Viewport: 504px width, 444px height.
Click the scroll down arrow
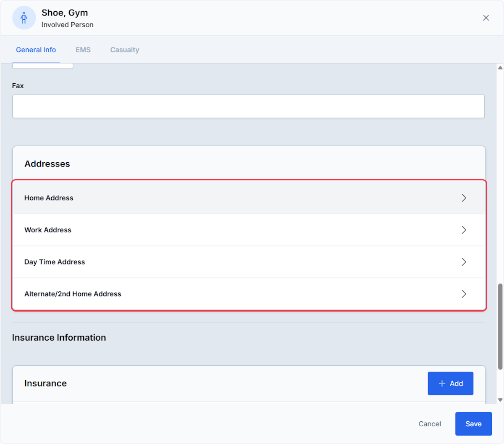pyautogui.click(x=500, y=400)
